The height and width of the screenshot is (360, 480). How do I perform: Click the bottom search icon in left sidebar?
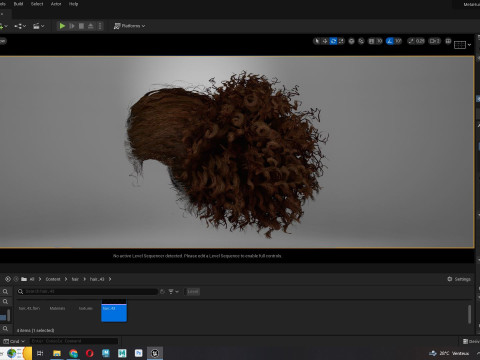click(5, 329)
